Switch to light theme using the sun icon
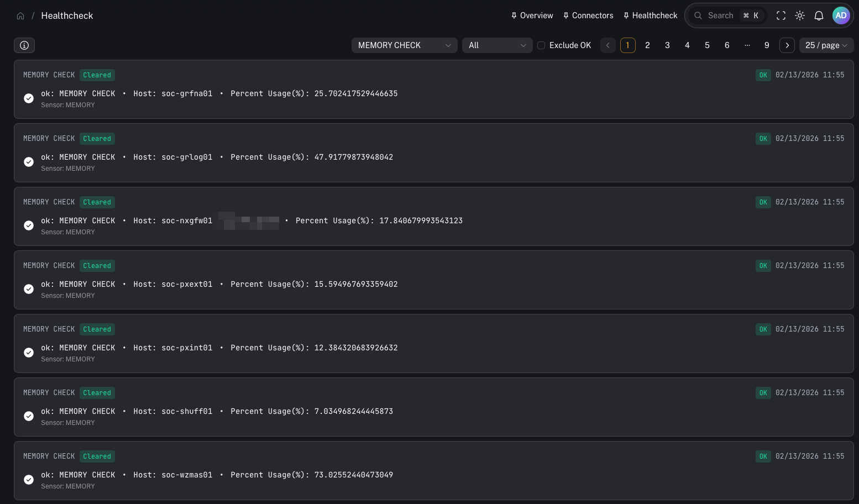The width and height of the screenshot is (859, 504). [x=800, y=15]
